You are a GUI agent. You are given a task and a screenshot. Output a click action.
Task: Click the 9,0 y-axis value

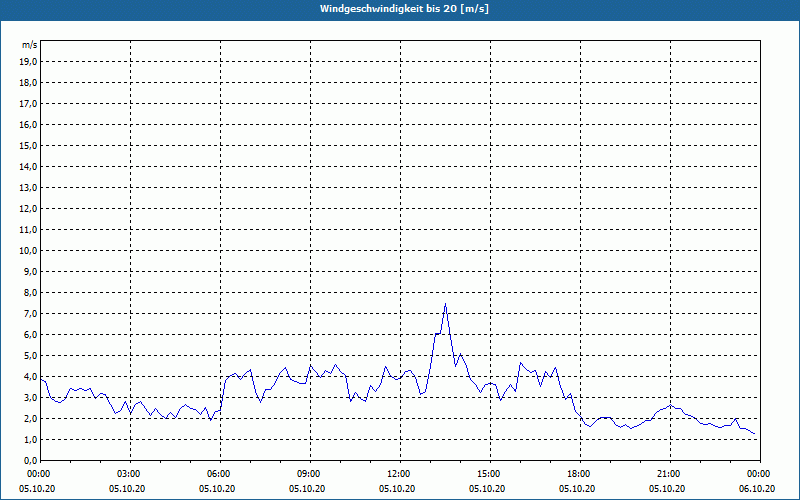(30, 271)
